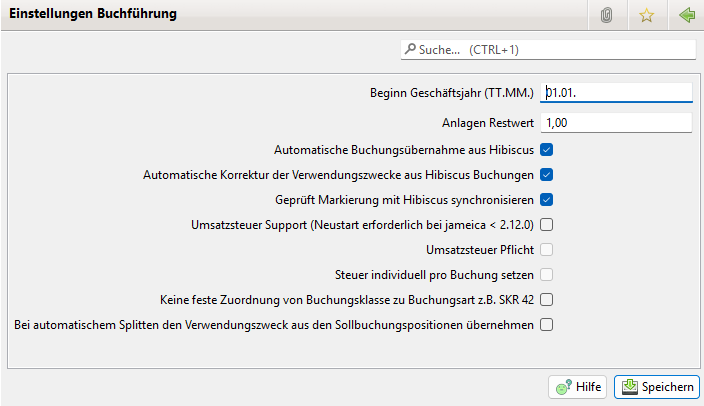Click the star bookmark icon

[646, 15]
